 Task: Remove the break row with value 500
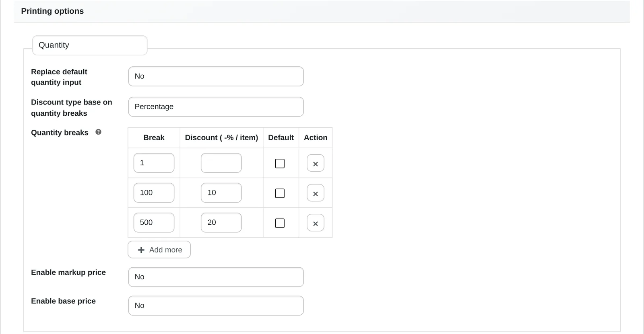316,223
